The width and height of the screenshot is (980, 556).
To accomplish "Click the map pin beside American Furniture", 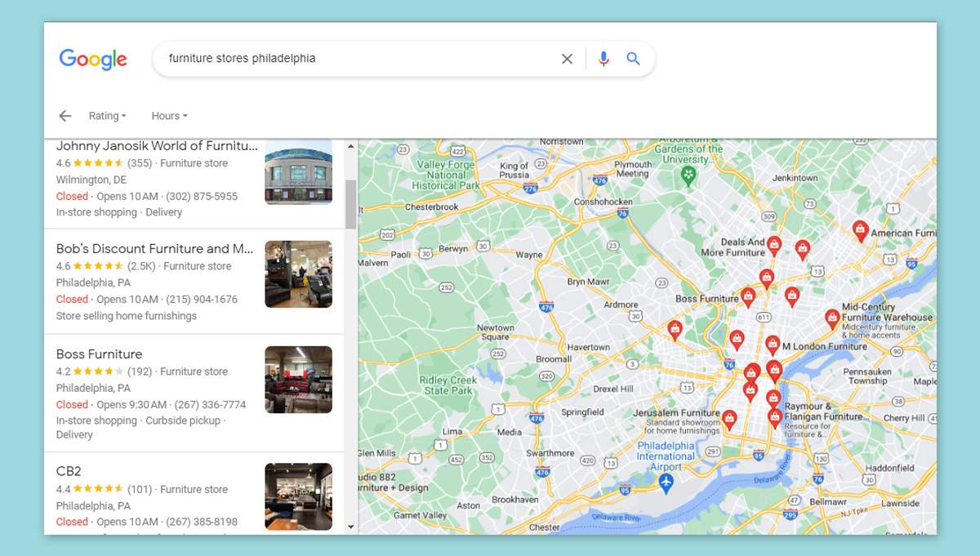I will (x=860, y=231).
